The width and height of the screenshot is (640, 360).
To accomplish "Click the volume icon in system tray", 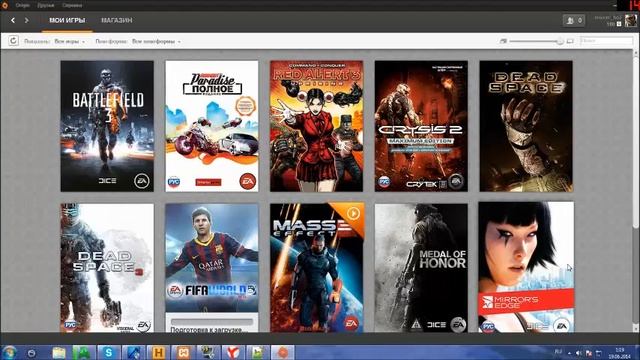I will click(x=579, y=353).
